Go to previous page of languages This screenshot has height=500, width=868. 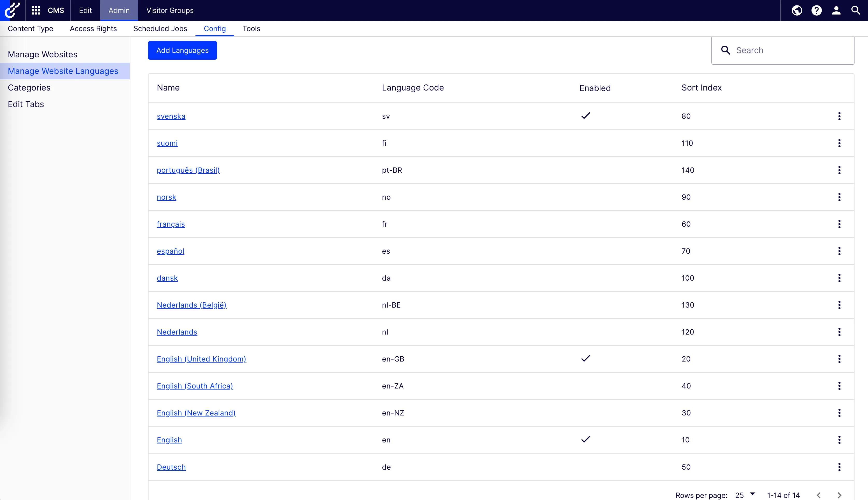point(818,495)
